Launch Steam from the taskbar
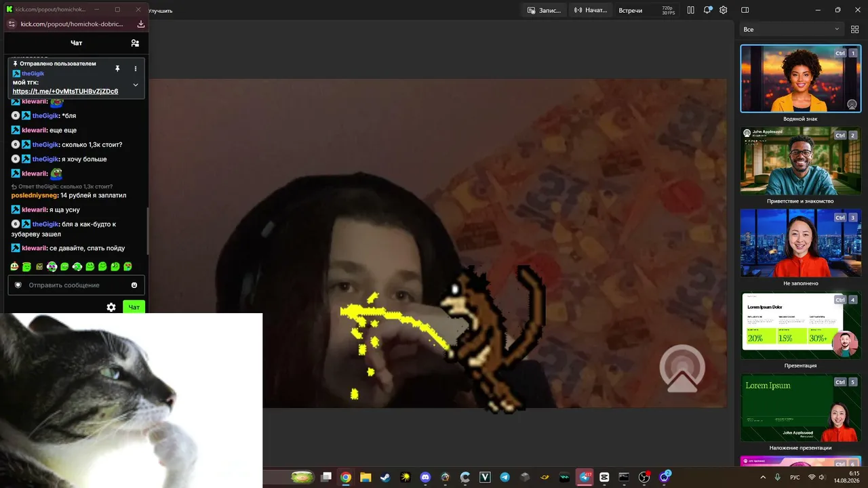Screen dimensions: 868x488 [386, 477]
